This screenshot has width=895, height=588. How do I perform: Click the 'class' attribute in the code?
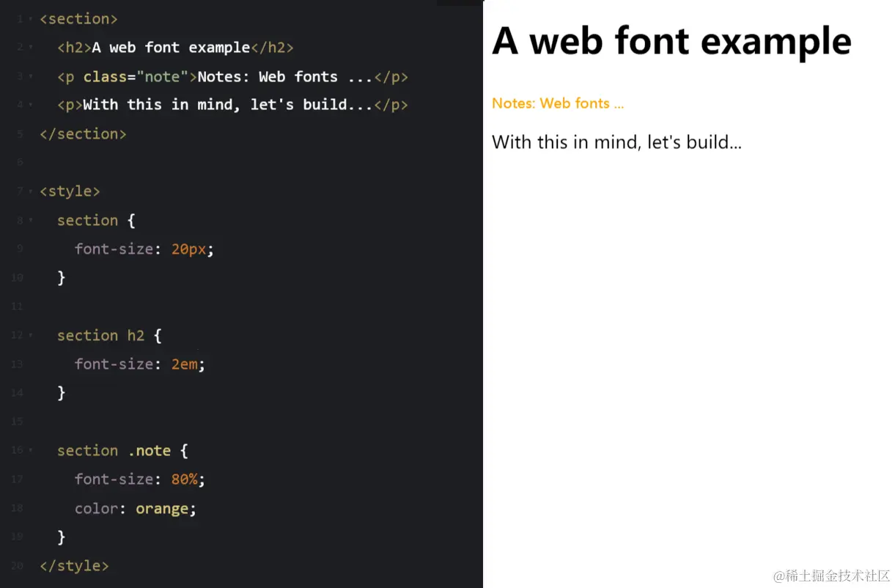click(105, 76)
